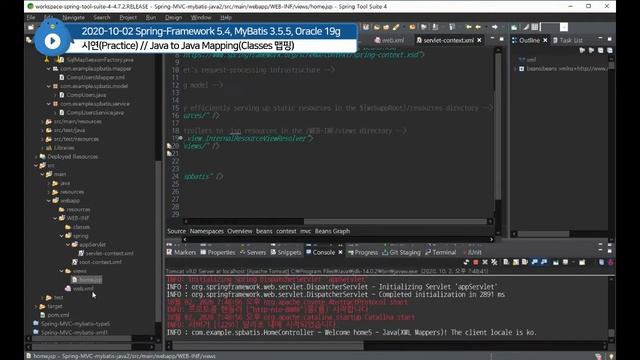Click the status bar path 'home.jsp - Spring-MVC-mybatis-java2'
The image size is (640, 360).
pos(124,356)
